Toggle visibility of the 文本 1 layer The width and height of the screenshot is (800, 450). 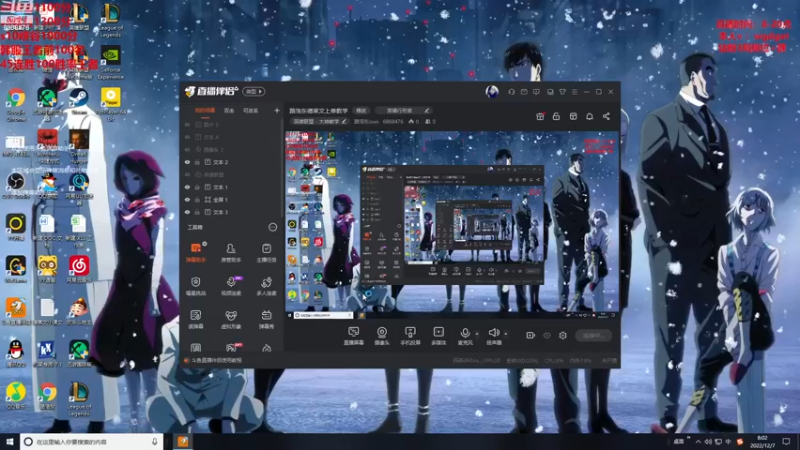tap(187, 187)
